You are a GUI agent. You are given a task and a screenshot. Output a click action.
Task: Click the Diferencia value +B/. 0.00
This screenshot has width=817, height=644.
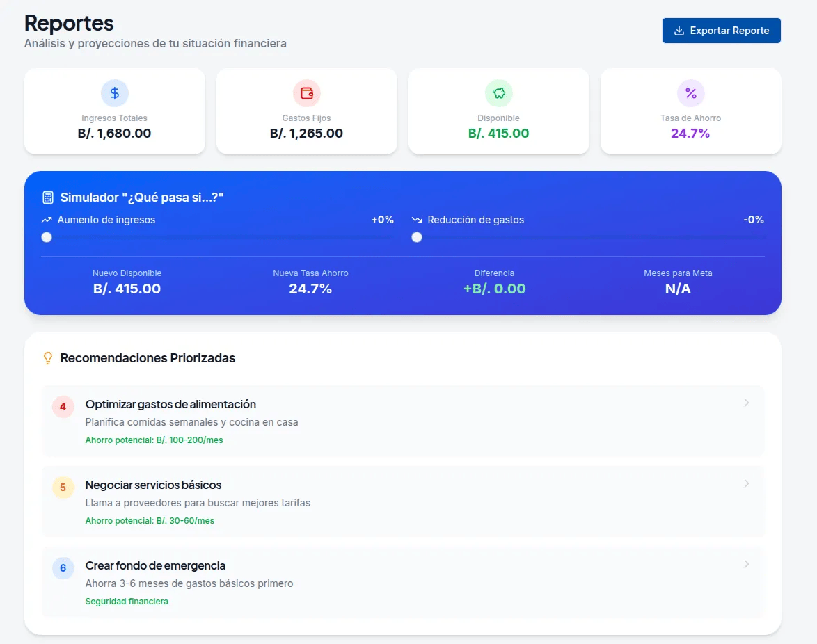pyautogui.click(x=495, y=289)
